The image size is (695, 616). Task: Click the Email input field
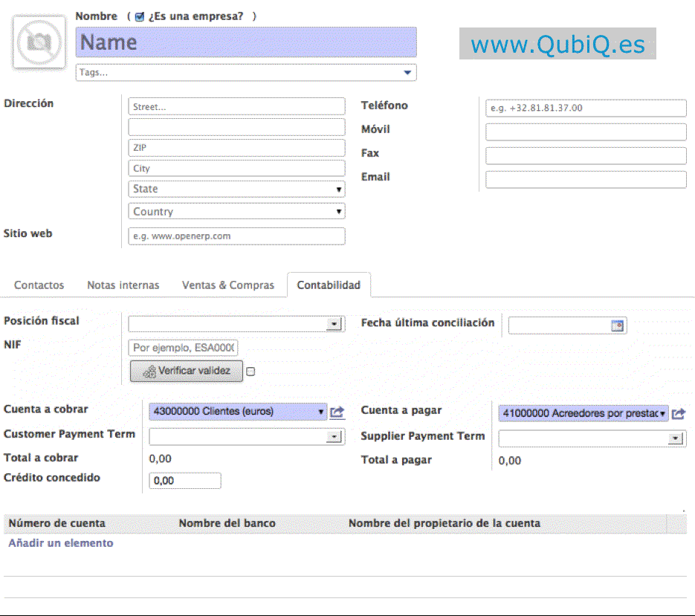(586, 180)
